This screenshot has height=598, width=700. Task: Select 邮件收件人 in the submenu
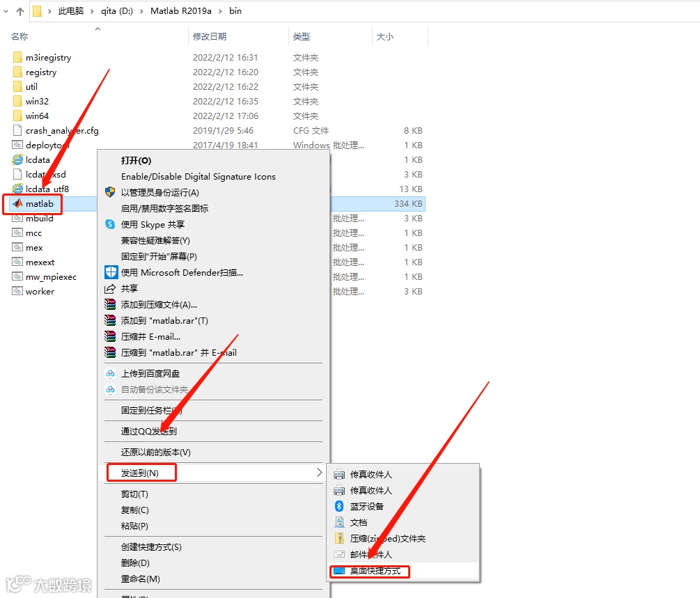[x=371, y=554]
